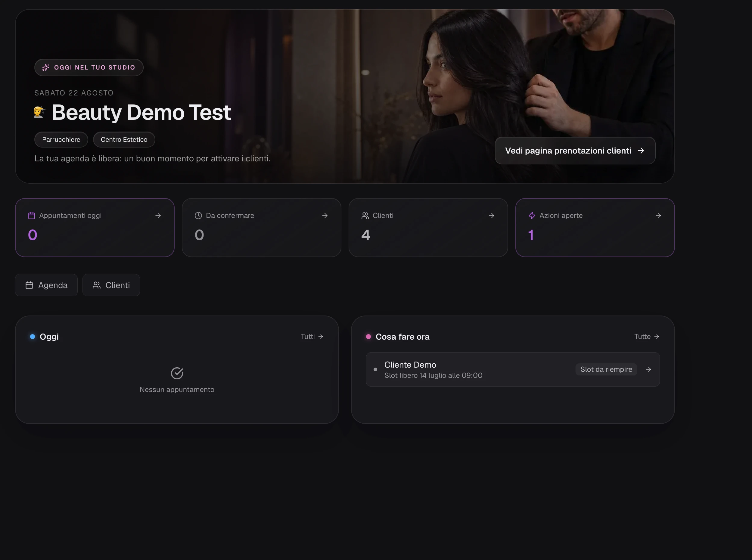Click the Oggi panel heading
Screen dimensions: 752x560
pos(49,337)
